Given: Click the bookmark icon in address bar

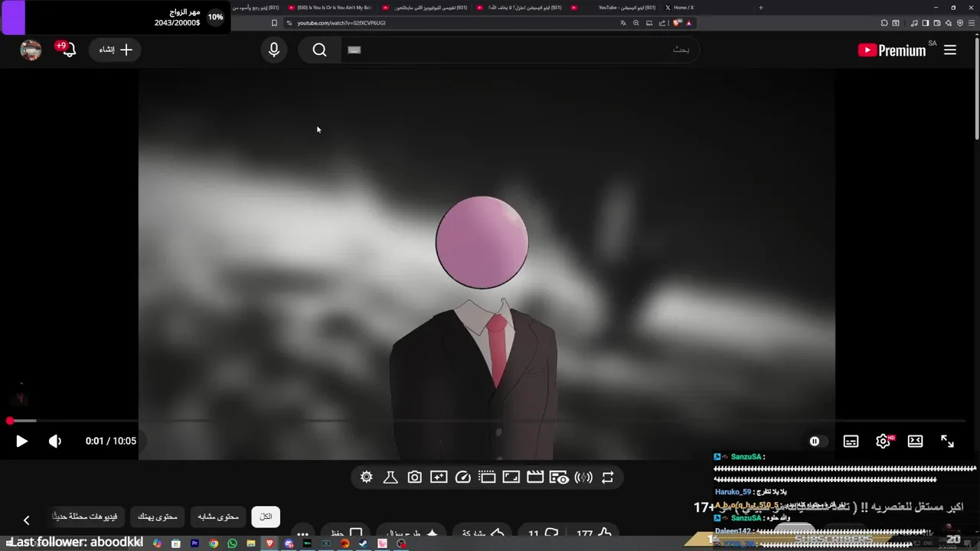Looking at the screenshot, I should coord(275,23).
